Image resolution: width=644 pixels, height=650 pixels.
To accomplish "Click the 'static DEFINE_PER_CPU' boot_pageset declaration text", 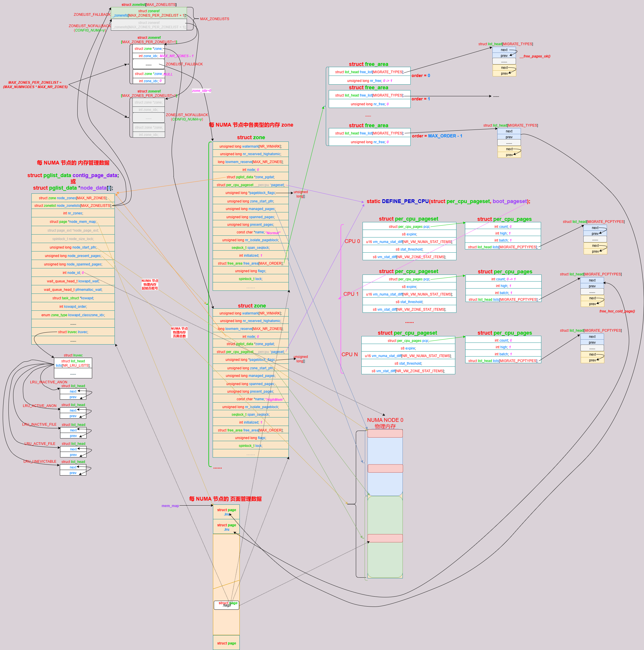I will point(448,201).
